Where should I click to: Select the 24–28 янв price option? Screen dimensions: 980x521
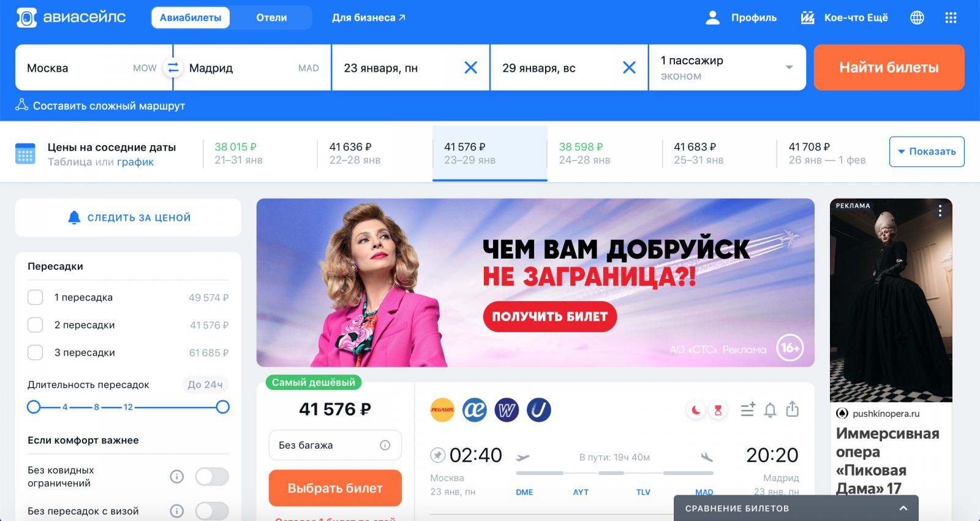[604, 153]
